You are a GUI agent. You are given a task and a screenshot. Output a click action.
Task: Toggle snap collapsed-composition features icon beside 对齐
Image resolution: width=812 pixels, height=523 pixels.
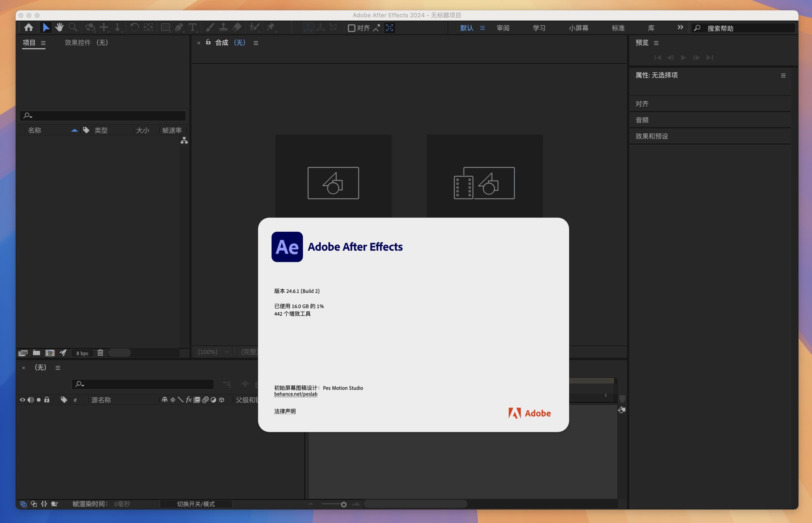tap(376, 28)
